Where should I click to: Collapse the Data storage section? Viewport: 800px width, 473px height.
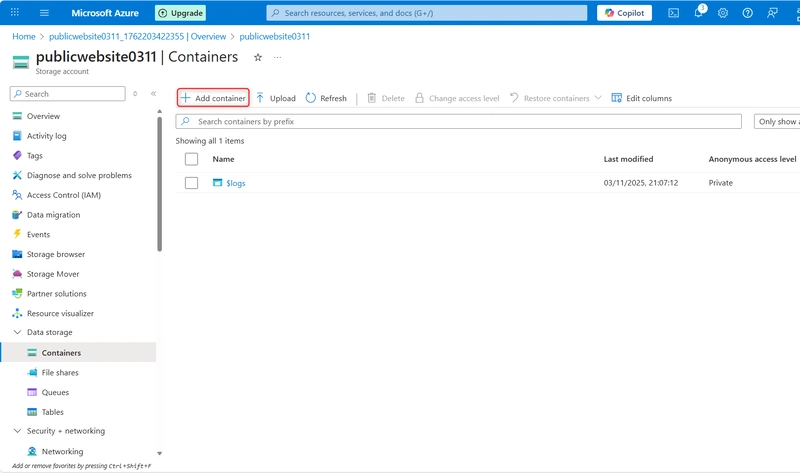(17, 332)
